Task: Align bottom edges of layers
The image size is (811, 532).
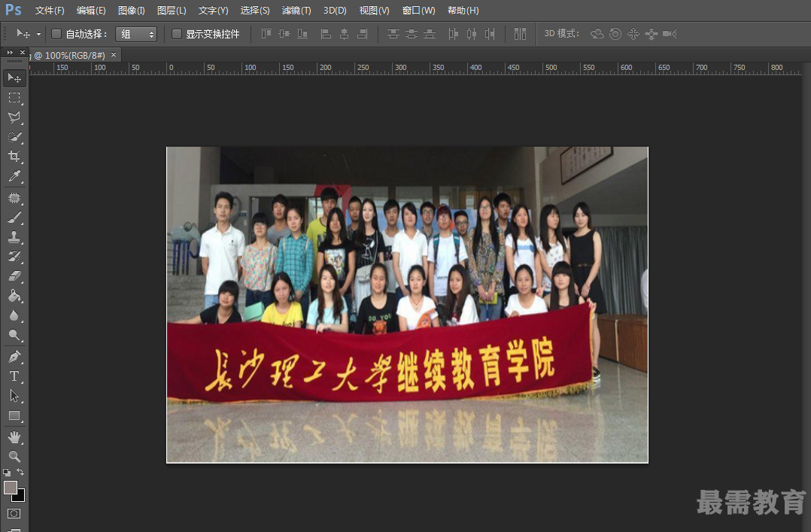Action: click(x=302, y=34)
